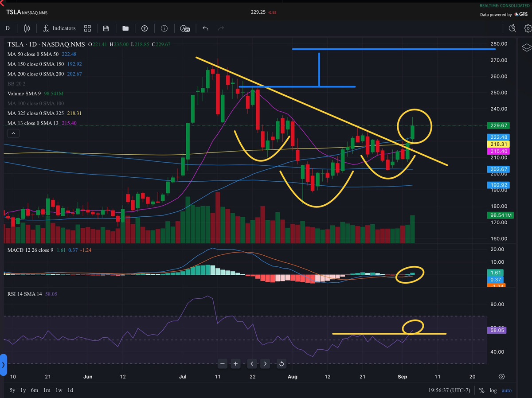Collapse the indicator legend with chevron
Screen dimensions: 532x398
click(x=13, y=133)
